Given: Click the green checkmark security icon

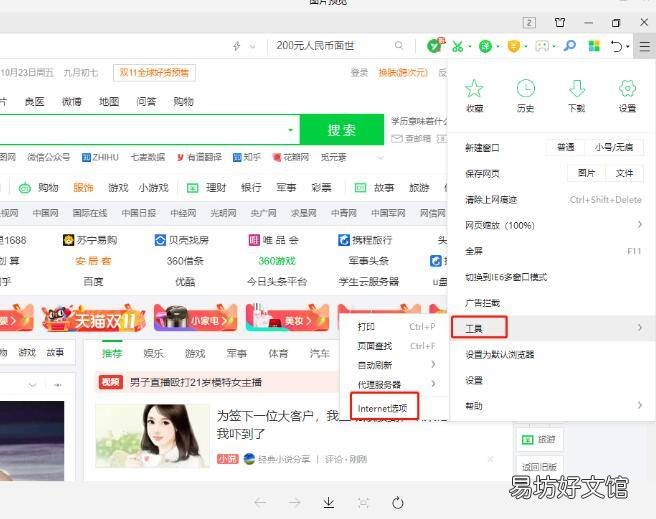Looking at the screenshot, I should tap(434, 45).
